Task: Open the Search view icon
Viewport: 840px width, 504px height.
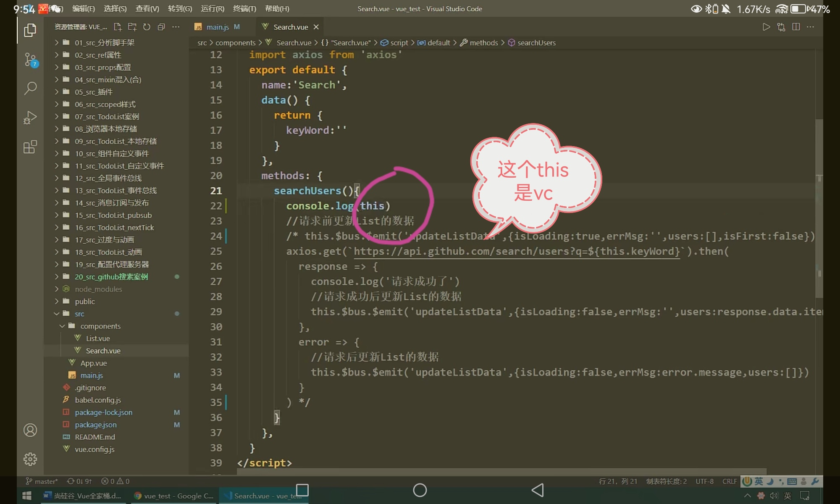Action: [30, 88]
